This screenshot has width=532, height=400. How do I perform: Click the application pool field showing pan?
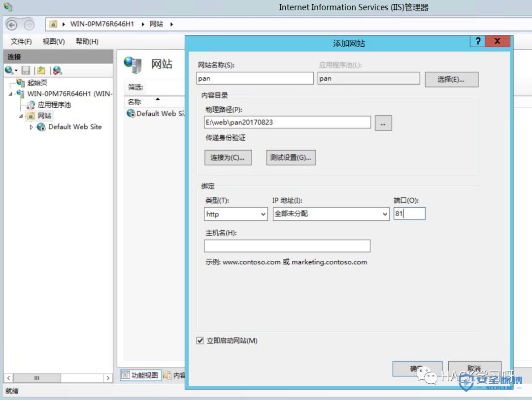tap(369, 78)
